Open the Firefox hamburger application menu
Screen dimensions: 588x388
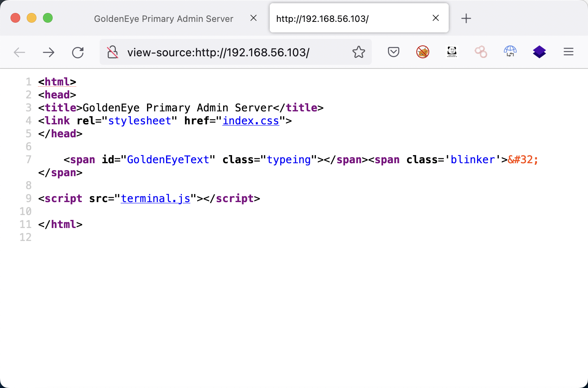coord(569,52)
